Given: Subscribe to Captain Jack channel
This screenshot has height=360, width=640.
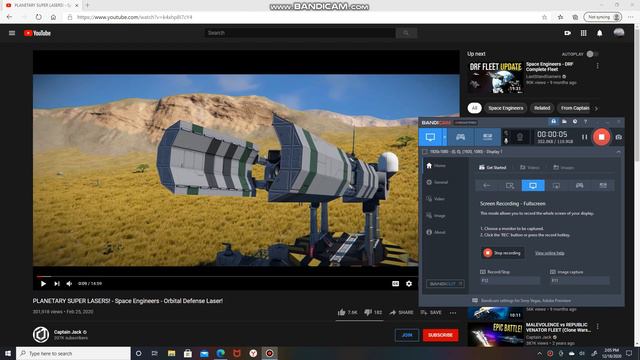Looking at the screenshot, I should (440, 335).
